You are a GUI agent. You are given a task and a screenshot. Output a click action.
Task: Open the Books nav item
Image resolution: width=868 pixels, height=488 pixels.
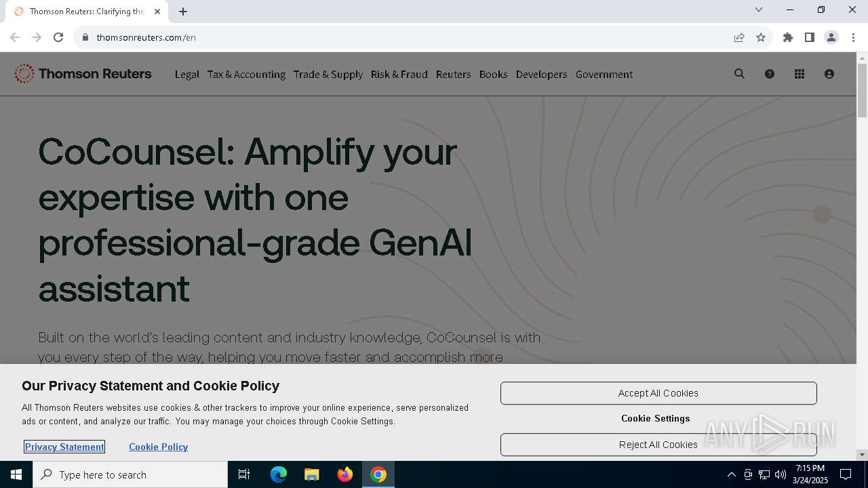click(x=494, y=75)
